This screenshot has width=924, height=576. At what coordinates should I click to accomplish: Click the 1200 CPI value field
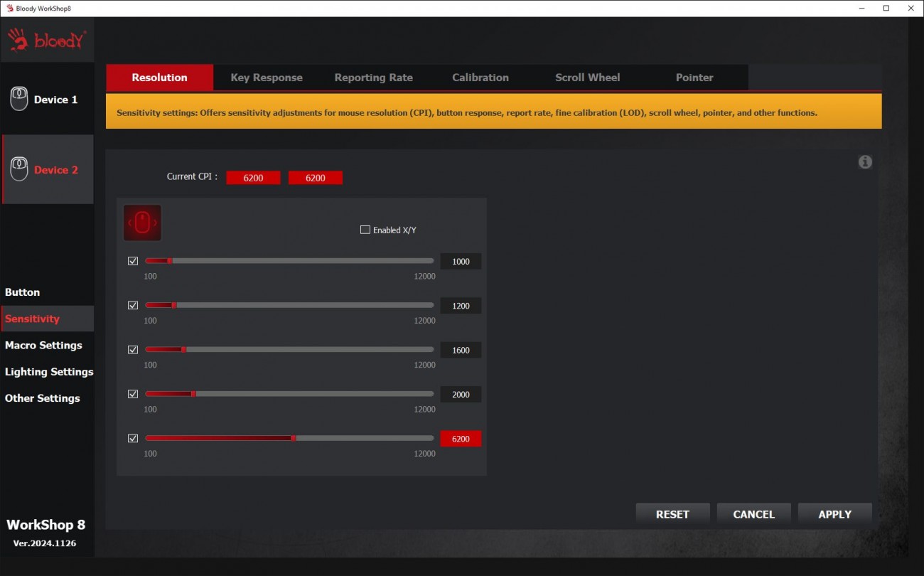[x=461, y=306]
